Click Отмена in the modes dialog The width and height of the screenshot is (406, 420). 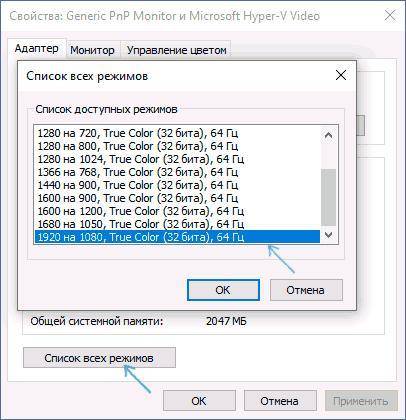[x=306, y=290]
